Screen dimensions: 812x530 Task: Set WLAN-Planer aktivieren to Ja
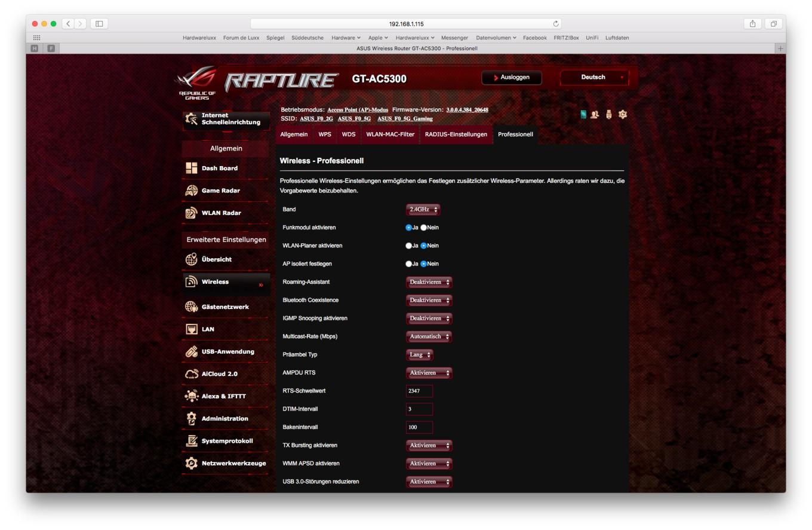pos(409,246)
